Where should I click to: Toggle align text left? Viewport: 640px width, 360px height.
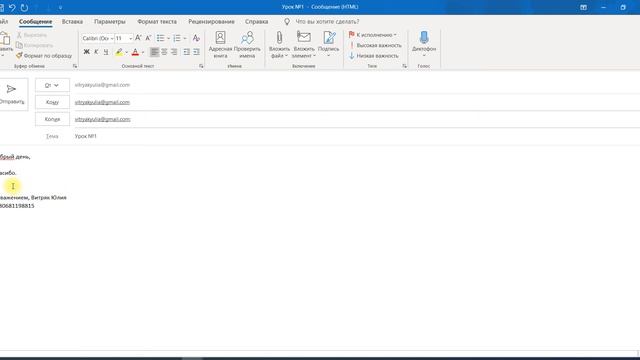click(x=154, y=52)
